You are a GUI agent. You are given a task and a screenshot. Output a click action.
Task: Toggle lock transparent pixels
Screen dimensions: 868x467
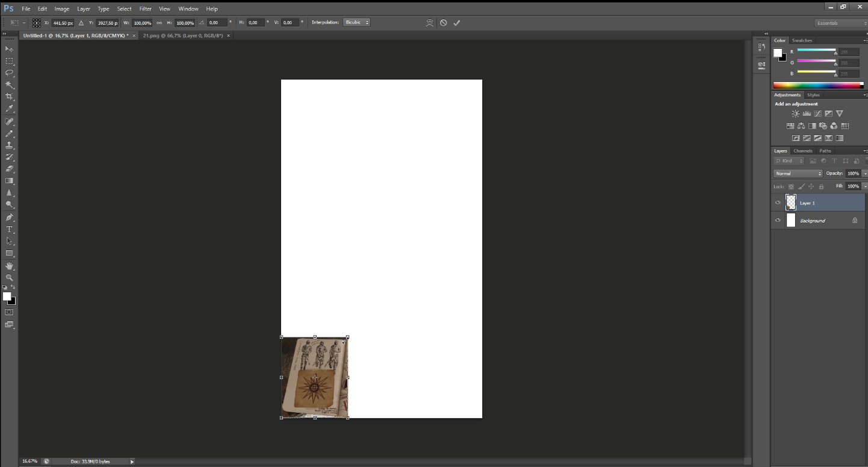pos(791,187)
